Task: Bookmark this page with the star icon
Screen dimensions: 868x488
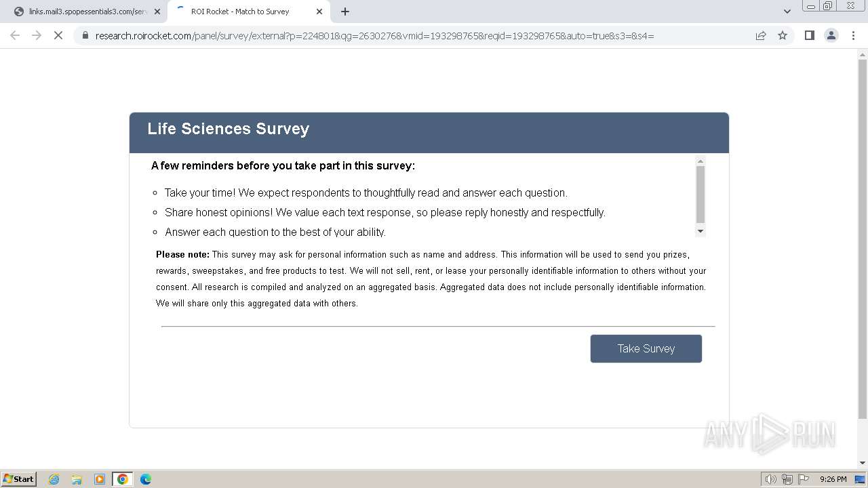Action: [x=783, y=35]
